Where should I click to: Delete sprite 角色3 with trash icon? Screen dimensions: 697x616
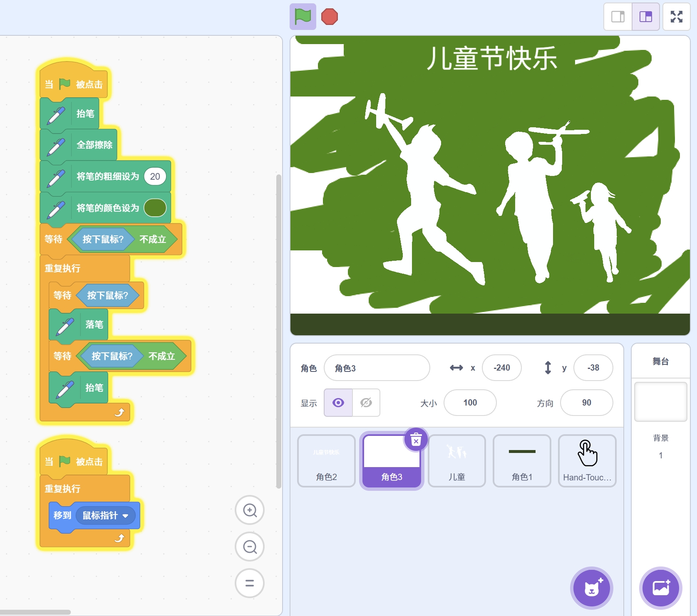(416, 439)
